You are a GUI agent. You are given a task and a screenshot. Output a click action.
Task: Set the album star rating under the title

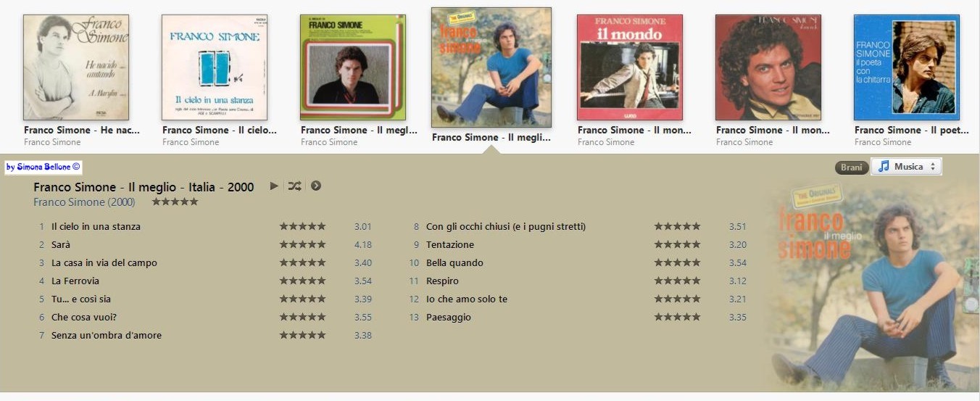(175, 202)
